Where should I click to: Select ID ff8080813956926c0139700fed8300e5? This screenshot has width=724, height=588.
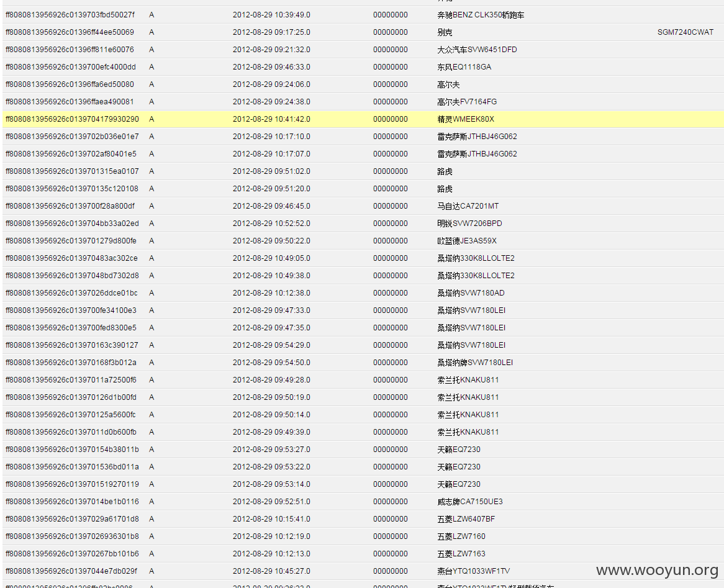pos(71,328)
